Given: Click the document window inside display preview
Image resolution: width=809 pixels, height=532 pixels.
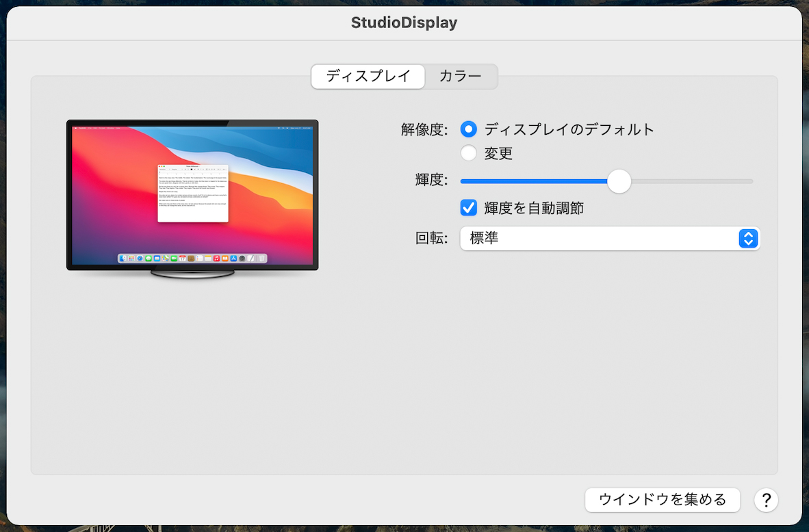Looking at the screenshot, I should [x=192, y=194].
